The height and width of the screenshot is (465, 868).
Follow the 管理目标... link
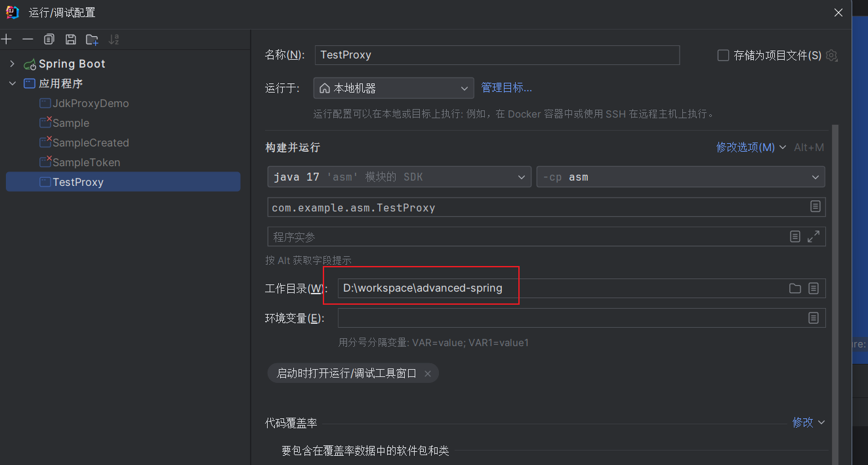tap(506, 87)
